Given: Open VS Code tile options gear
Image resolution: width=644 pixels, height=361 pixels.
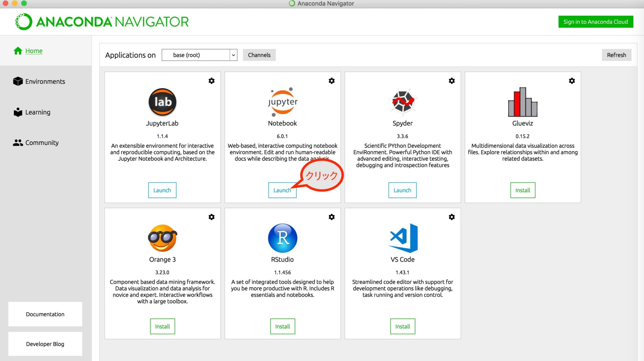Looking at the screenshot, I should pyautogui.click(x=452, y=217).
